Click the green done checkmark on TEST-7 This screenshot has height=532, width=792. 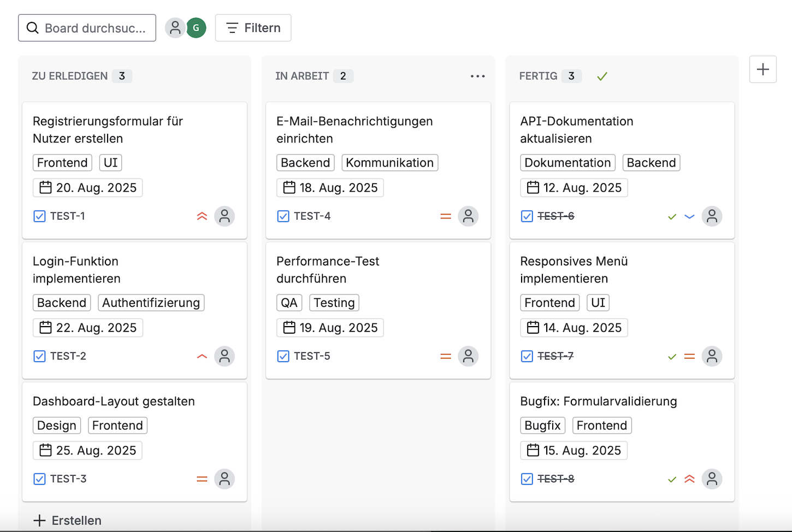coord(672,357)
